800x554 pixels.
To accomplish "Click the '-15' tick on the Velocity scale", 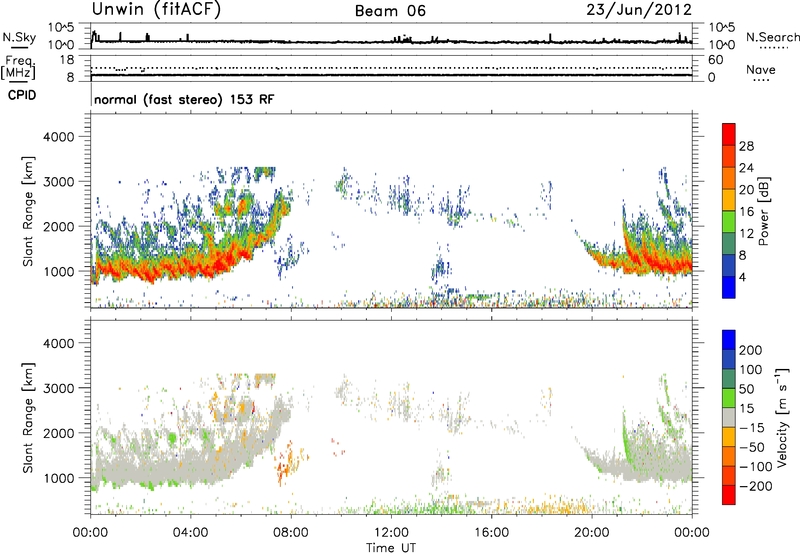I will [751, 427].
